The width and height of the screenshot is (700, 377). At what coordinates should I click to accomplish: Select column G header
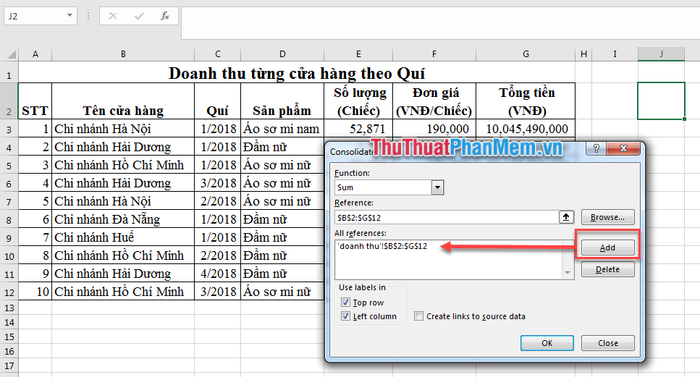(526, 54)
